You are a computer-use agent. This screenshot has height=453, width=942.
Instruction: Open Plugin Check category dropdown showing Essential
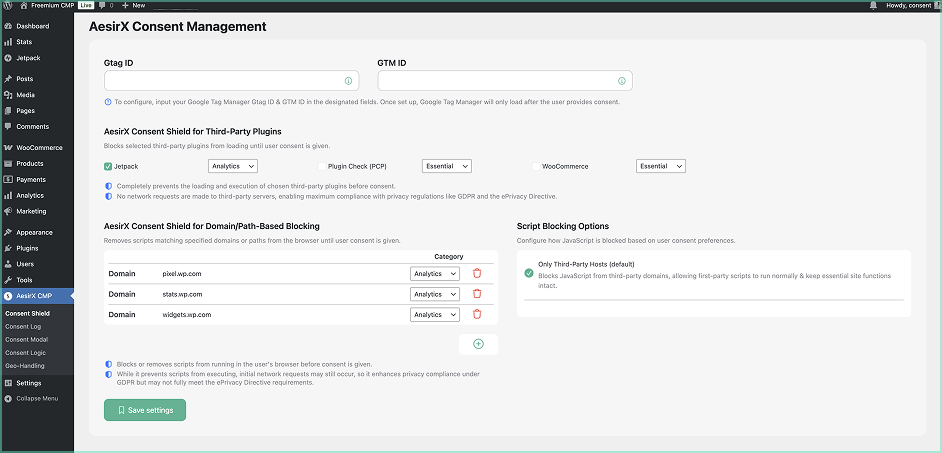coord(446,166)
